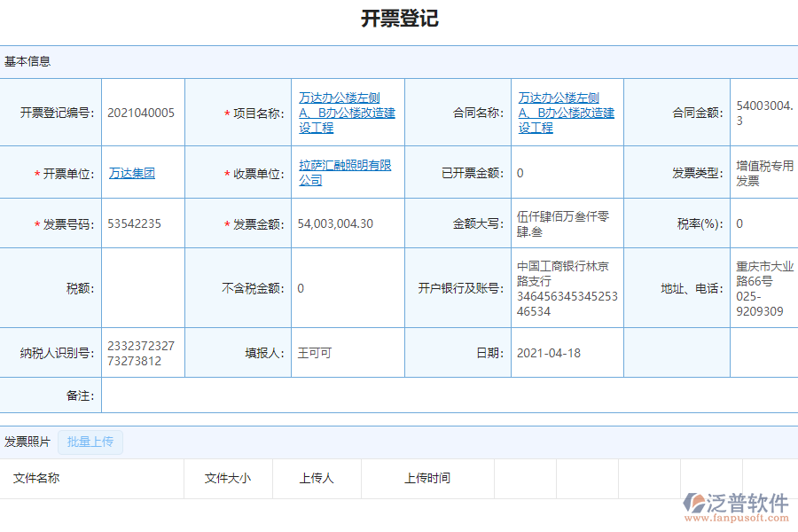Screen dimensions: 798x532
Task: Click the taxpayer ID number field
Action: tap(142, 353)
